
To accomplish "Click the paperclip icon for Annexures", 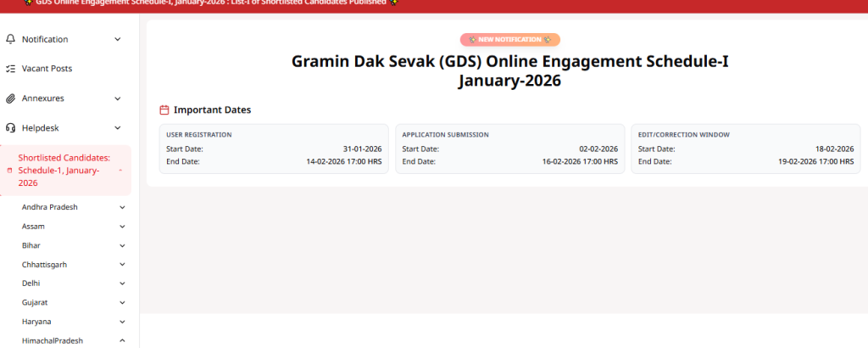I will point(11,98).
